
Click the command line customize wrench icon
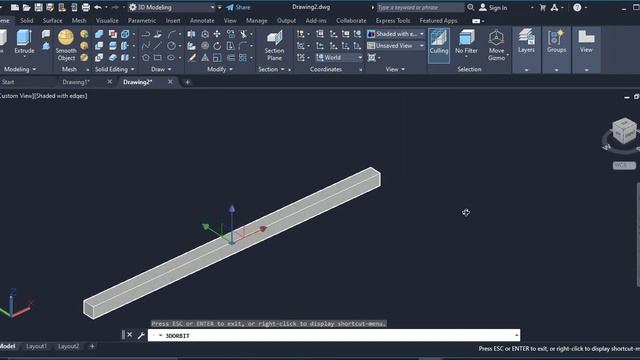[141, 336]
